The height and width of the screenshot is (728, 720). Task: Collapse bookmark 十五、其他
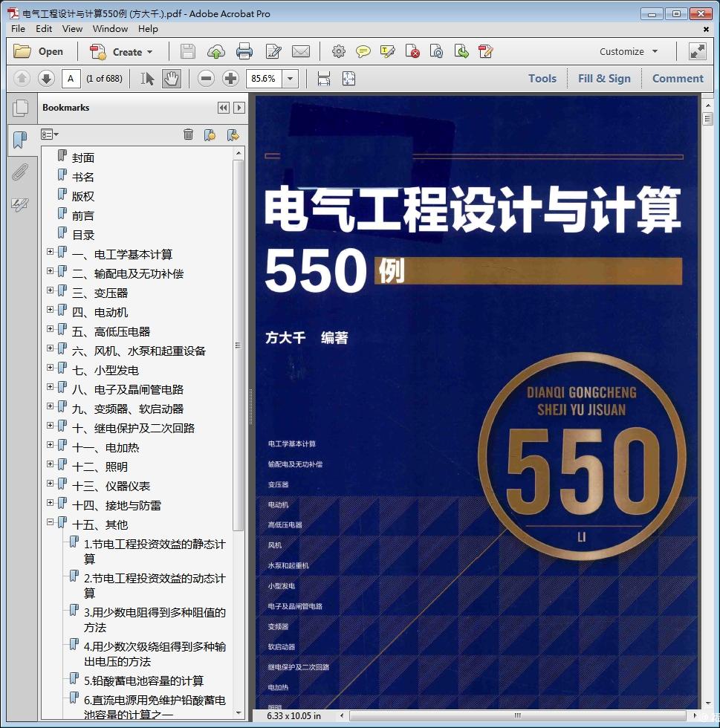[x=51, y=521]
